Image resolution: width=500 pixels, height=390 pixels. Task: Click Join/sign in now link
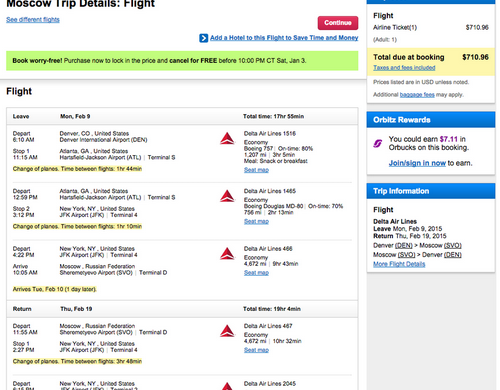tap(417, 163)
